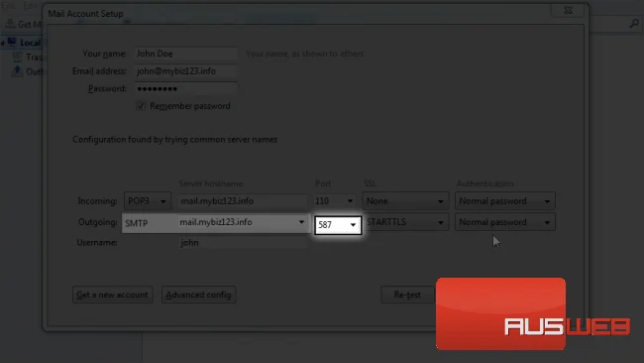The height and width of the screenshot is (363, 644).
Task: Open the outgoing port 587 dropdown
Action: click(338, 225)
